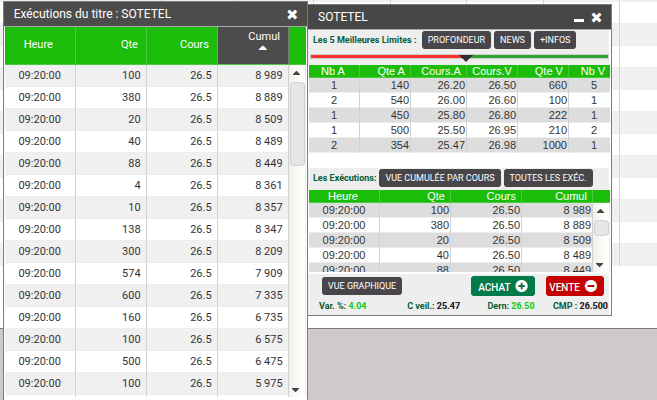Click the Cours.A column header

coord(439,72)
